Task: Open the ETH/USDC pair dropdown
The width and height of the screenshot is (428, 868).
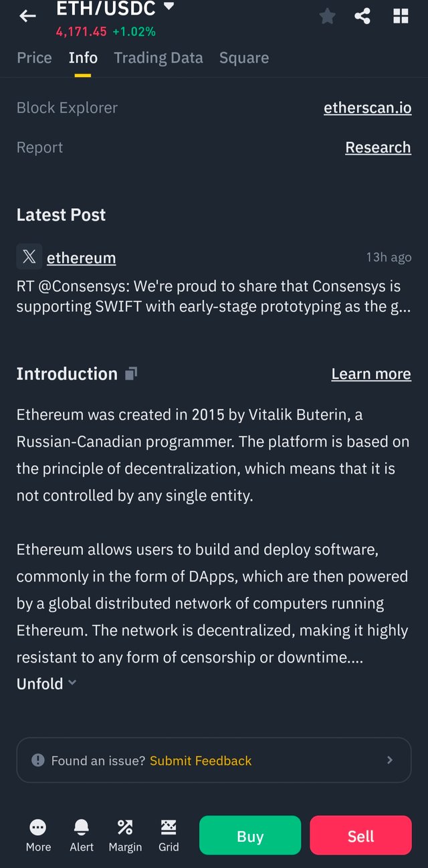Action: pos(169,7)
